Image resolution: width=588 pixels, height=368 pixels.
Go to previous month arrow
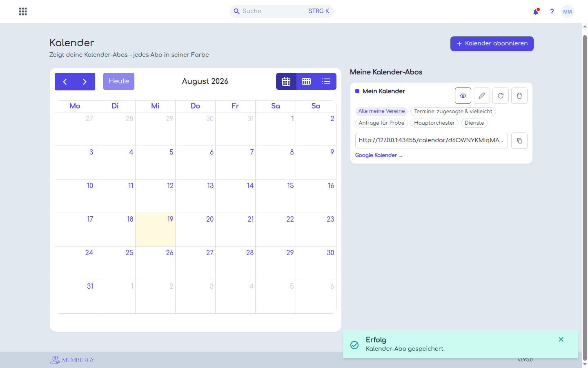click(x=65, y=82)
